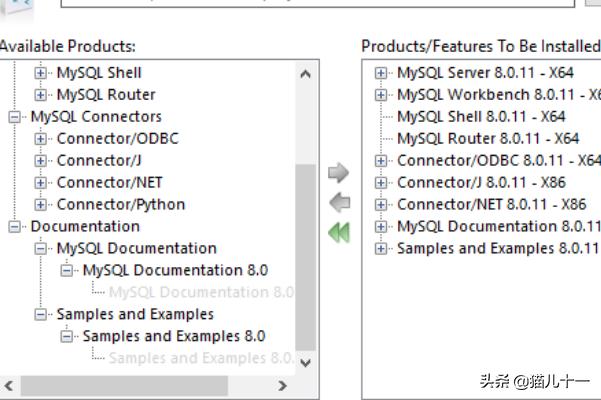Expand the Connector/ODBC available node
This screenshot has height=400, width=601.
[41, 139]
